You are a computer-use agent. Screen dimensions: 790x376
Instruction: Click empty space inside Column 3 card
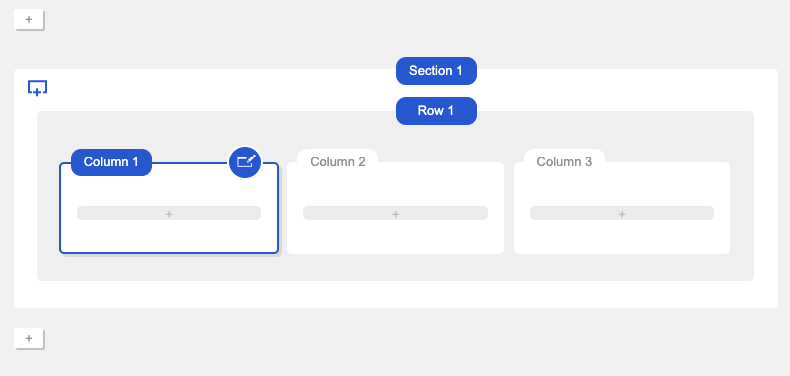(x=622, y=237)
